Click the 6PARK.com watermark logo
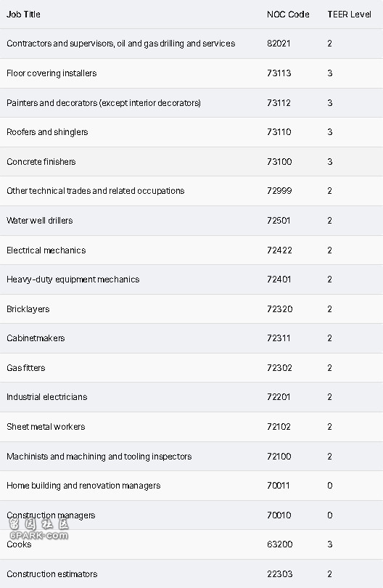Screen dimensions: 383x588 (x=38, y=529)
